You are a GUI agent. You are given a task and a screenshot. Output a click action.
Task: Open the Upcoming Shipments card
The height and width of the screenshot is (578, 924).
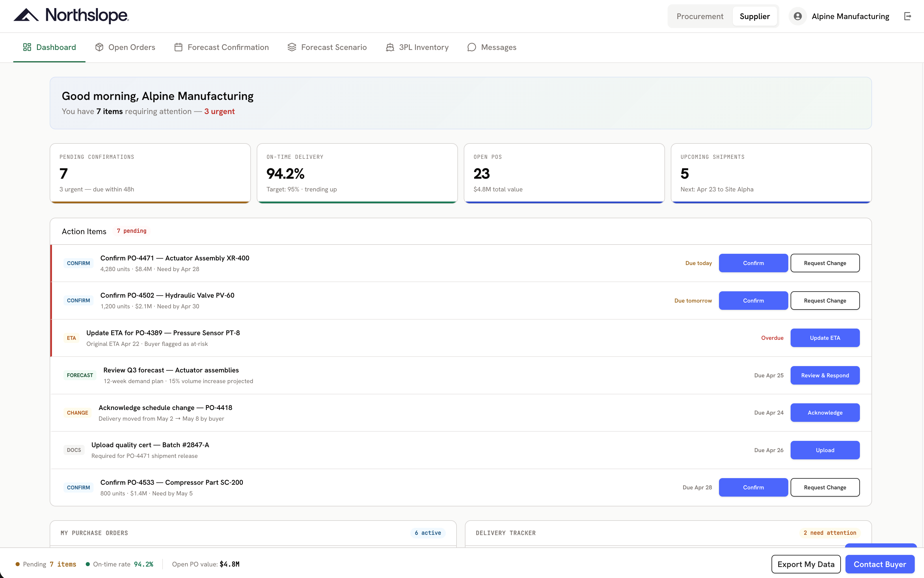tap(771, 173)
